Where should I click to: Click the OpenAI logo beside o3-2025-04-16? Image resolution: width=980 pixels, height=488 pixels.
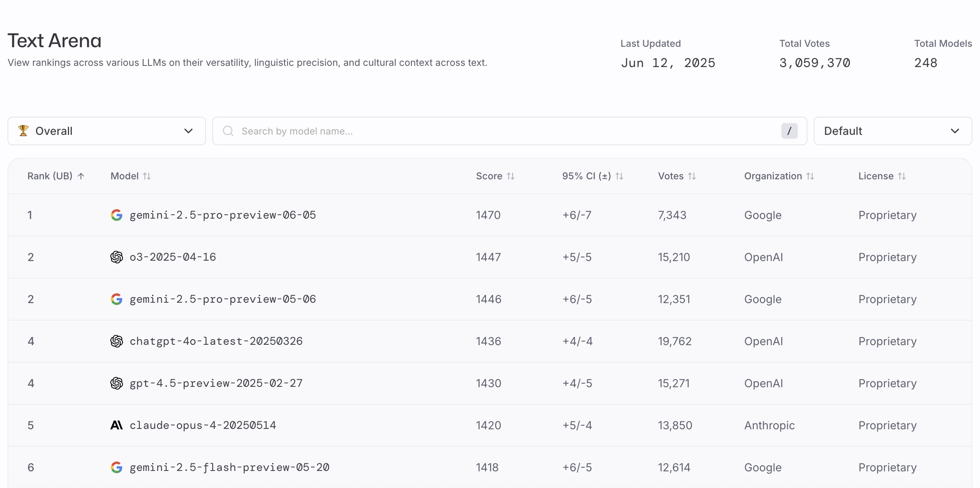pyautogui.click(x=116, y=257)
